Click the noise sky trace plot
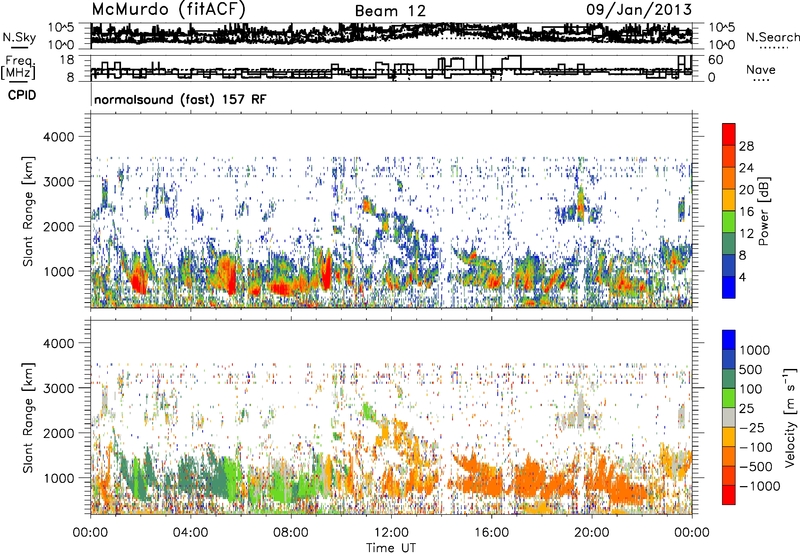Image resolution: width=800 pixels, height=554 pixels. (391, 36)
